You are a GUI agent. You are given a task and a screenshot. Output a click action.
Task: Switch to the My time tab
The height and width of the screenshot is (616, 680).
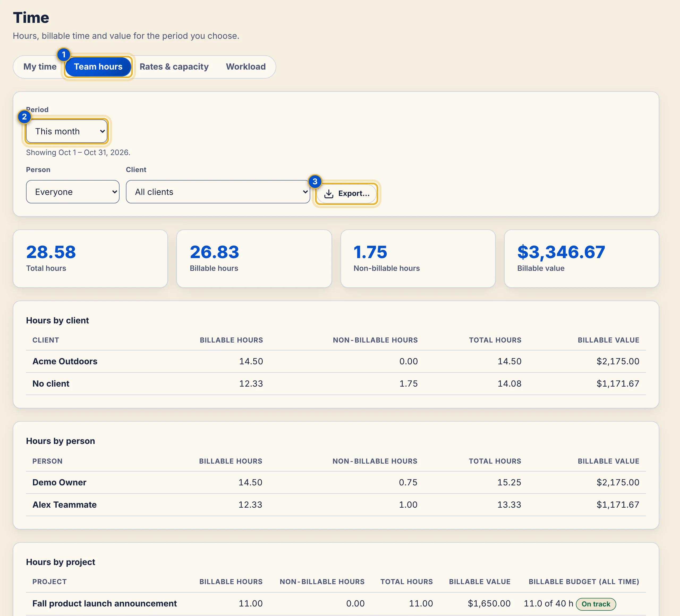40,67
